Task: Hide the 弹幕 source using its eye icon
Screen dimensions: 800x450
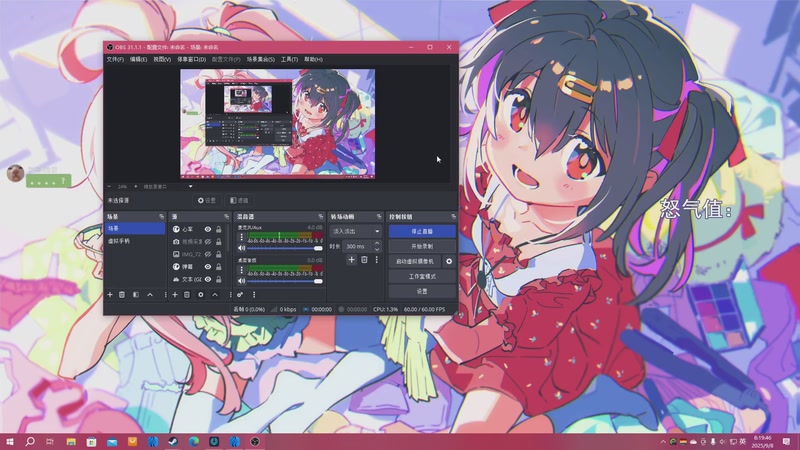Action: click(208, 267)
